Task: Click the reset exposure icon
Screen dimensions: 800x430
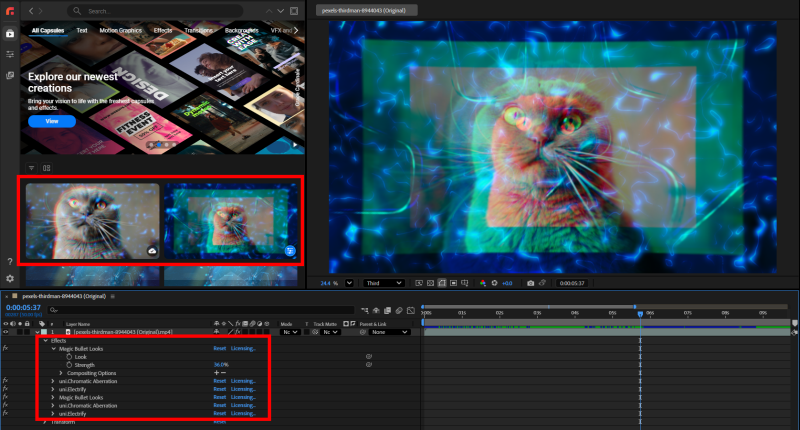Action: coord(494,283)
